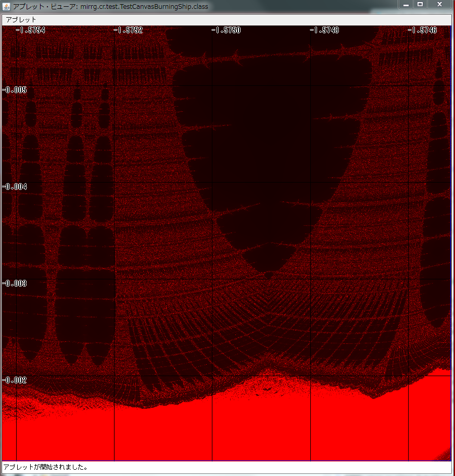Open the アプレット menu
Image resolution: width=455 pixels, height=476 pixels.
coord(21,19)
